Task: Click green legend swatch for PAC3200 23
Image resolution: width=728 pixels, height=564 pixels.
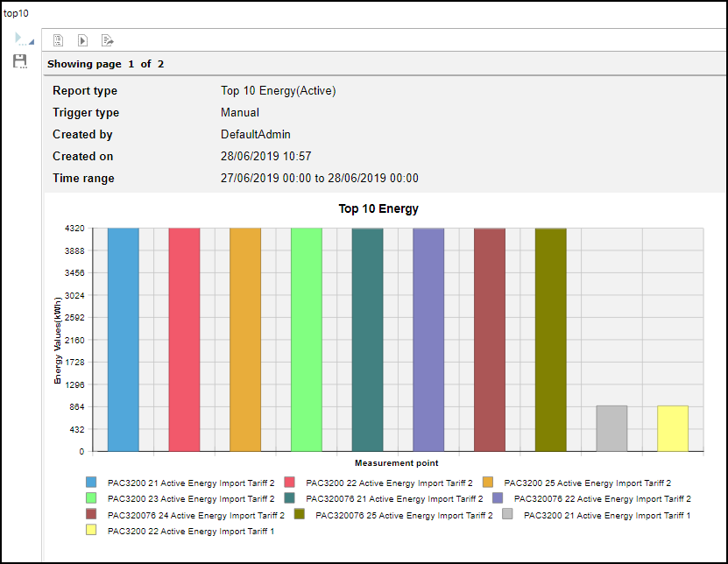Action: [x=91, y=497]
